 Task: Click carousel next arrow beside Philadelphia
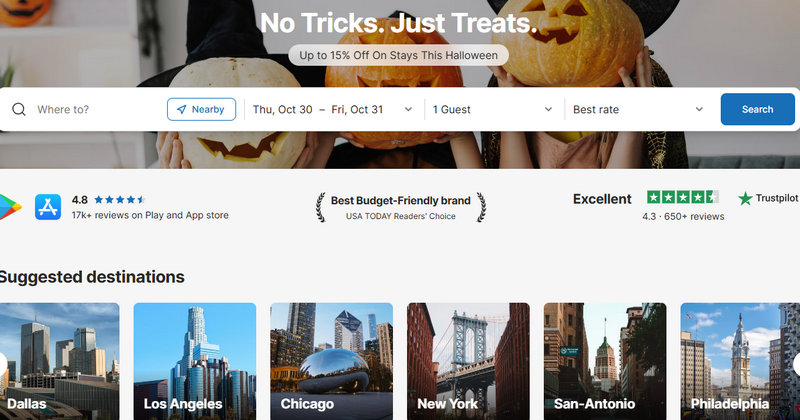(796, 364)
